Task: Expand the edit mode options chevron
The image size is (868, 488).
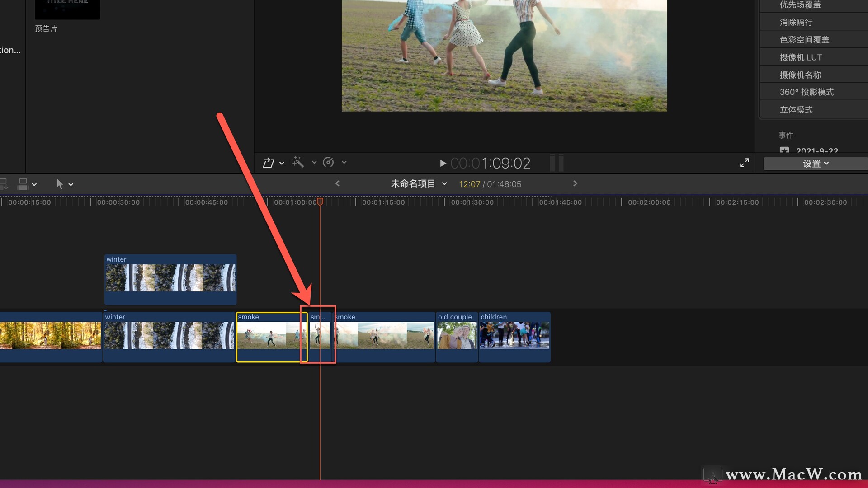Action: point(34,184)
